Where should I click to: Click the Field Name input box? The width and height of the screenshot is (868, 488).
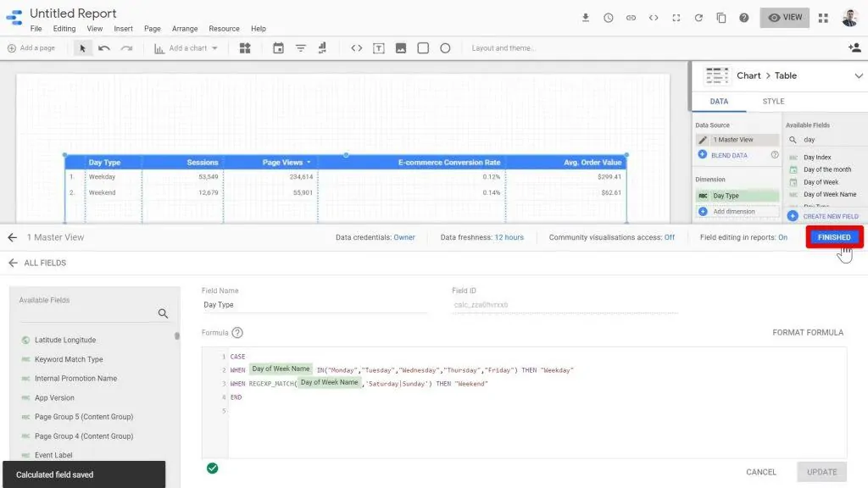click(x=314, y=305)
